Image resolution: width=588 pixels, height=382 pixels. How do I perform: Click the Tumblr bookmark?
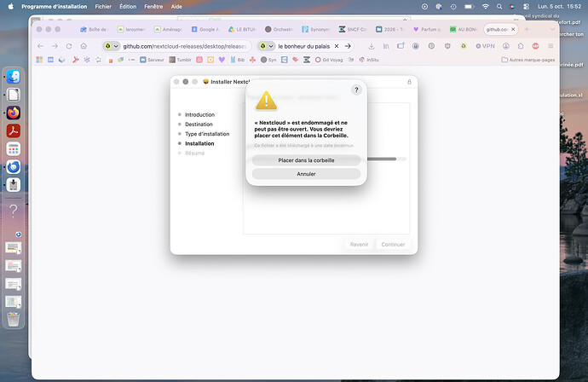pyautogui.click(x=181, y=60)
